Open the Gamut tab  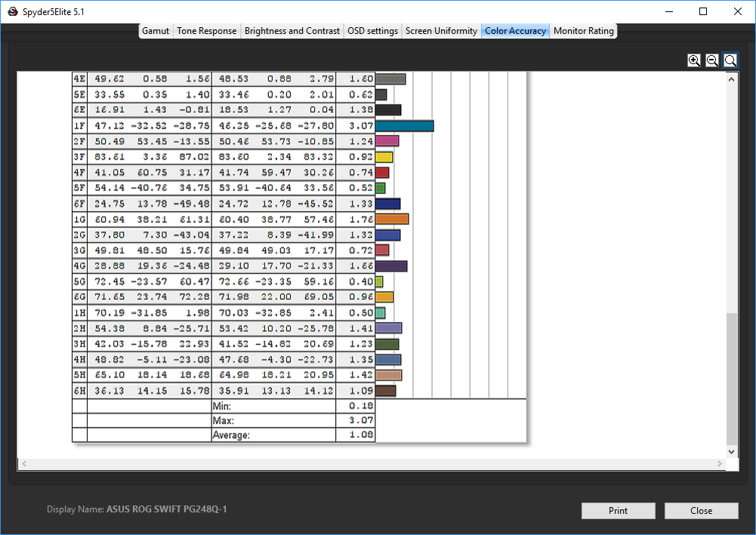[156, 31]
